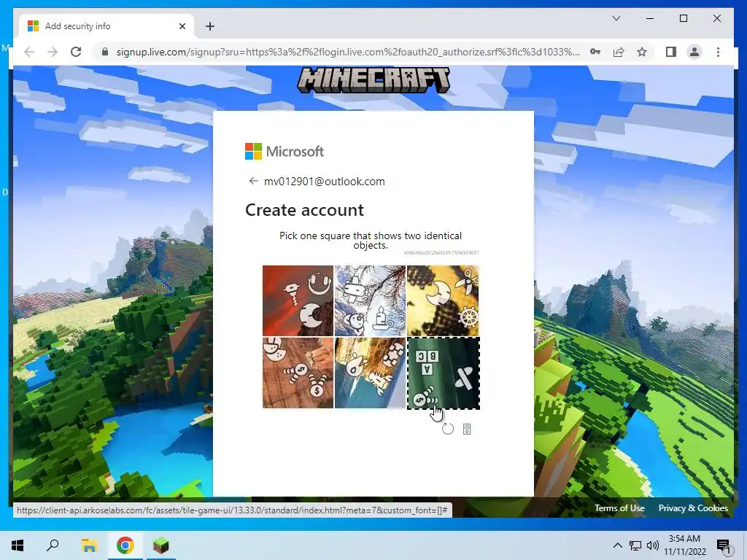Viewport: 747px width, 560px height.
Task: Toggle Chrome's side panel
Action: 671,52
